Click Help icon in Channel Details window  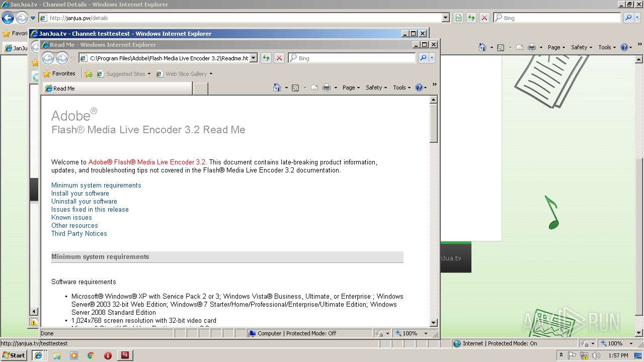click(x=624, y=47)
